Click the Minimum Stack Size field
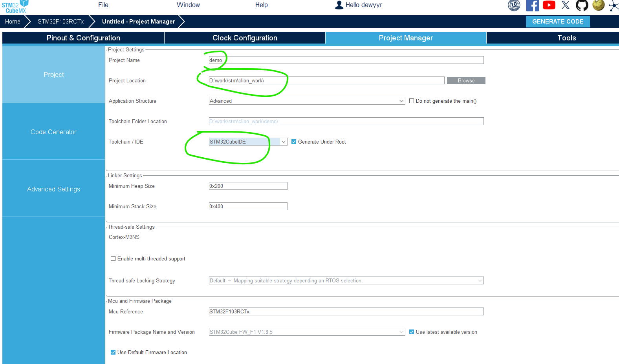Image resolution: width=619 pixels, height=364 pixels. pos(248,206)
